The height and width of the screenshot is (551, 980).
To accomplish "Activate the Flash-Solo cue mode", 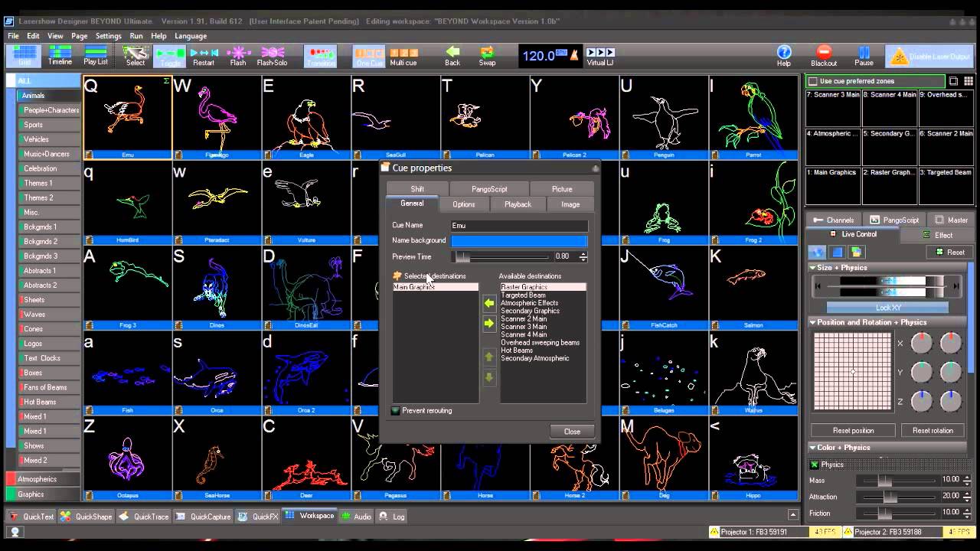I will click(272, 56).
